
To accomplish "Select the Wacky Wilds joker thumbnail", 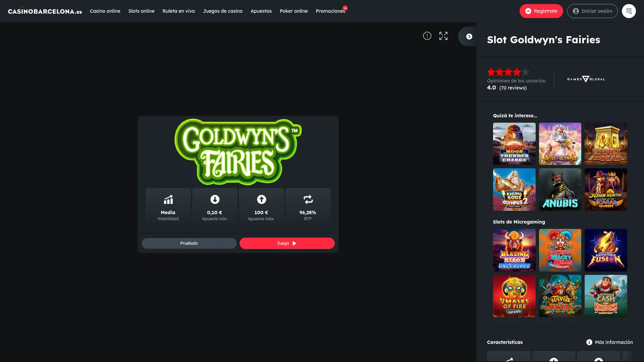I will point(560,250).
